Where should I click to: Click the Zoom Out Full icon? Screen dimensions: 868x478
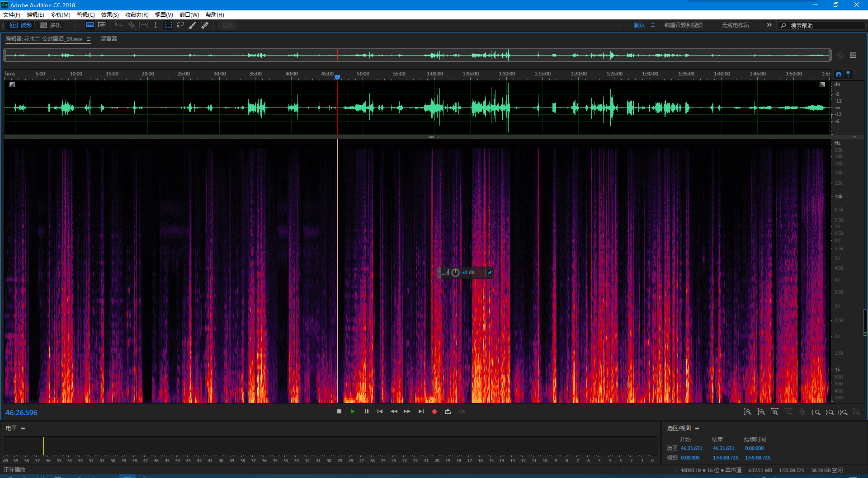(802, 412)
